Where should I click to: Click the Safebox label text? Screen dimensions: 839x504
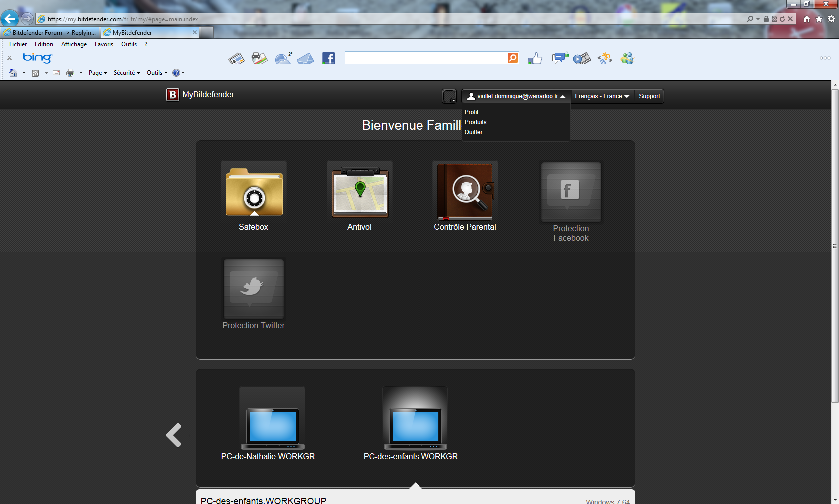click(254, 227)
